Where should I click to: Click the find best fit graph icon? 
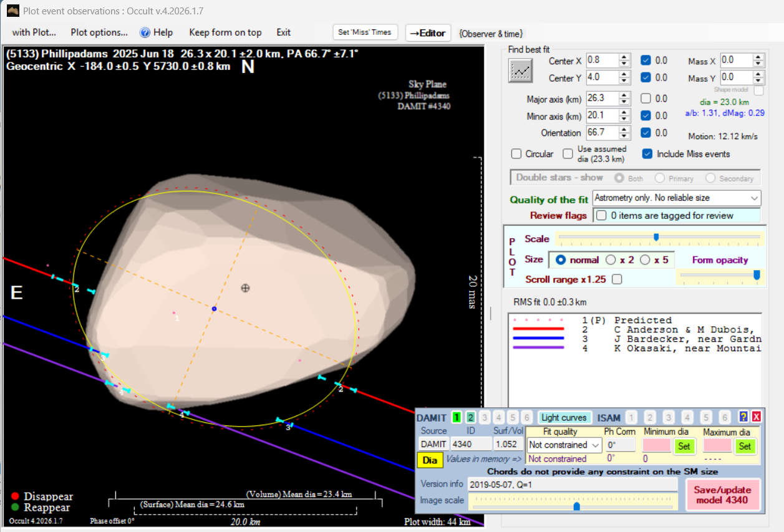coord(519,70)
